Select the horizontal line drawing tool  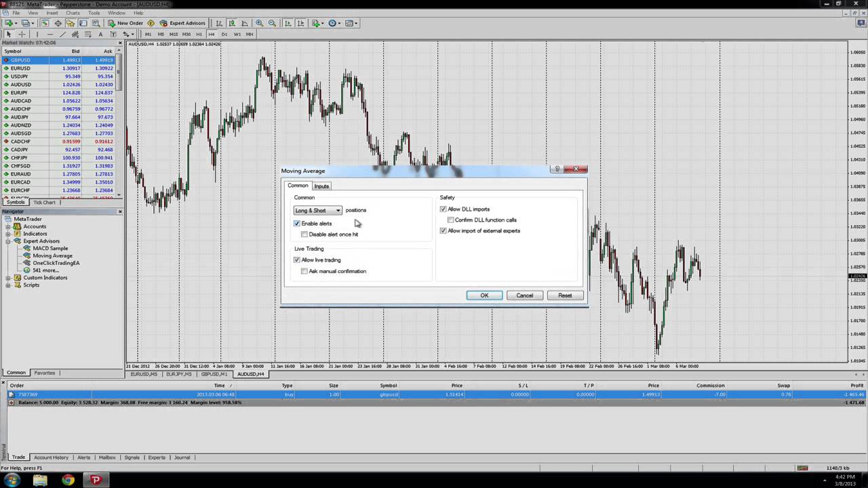50,35
